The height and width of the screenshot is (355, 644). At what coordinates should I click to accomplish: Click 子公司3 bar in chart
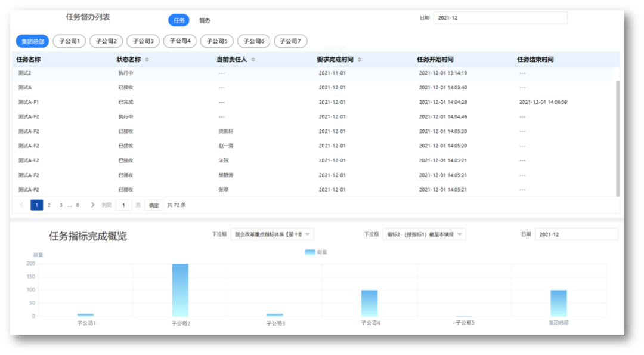click(275, 315)
